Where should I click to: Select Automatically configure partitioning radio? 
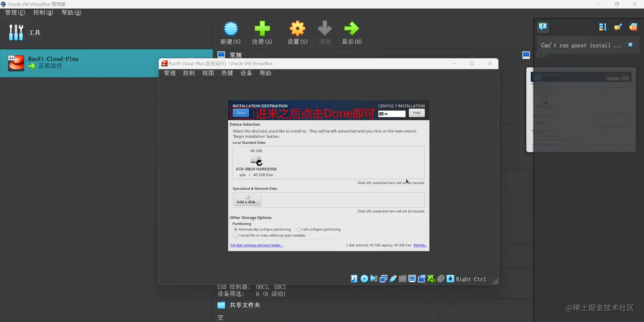[236, 229]
